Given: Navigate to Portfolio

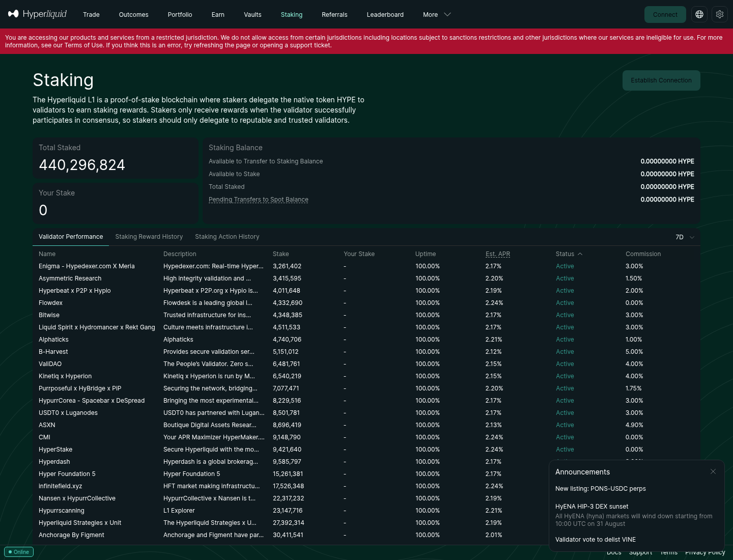Looking at the screenshot, I should (180, 15).
